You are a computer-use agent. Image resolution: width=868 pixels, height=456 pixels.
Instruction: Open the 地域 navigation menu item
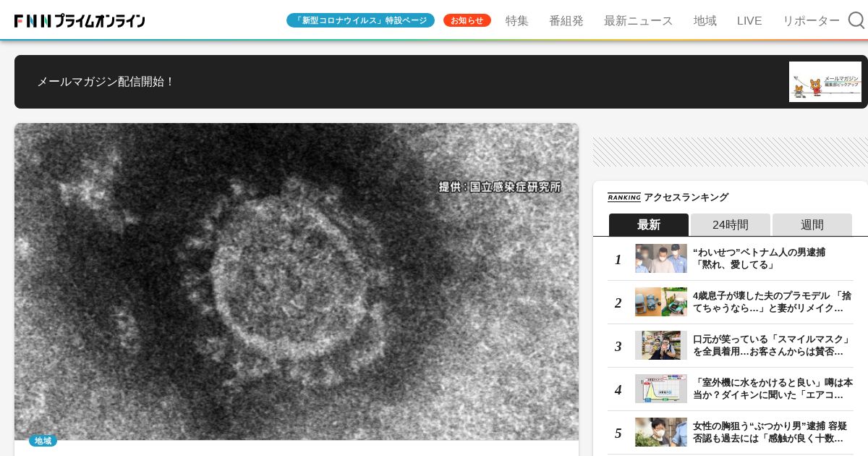coord(705,20)
